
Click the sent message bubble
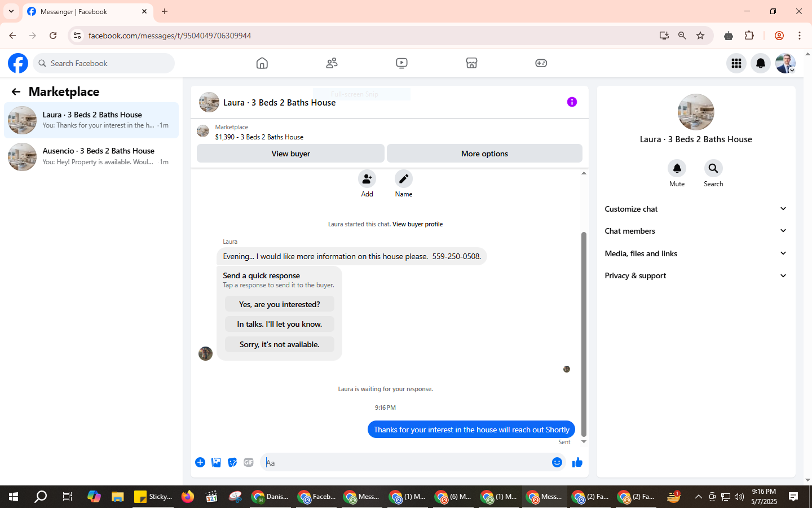point(471,430)
